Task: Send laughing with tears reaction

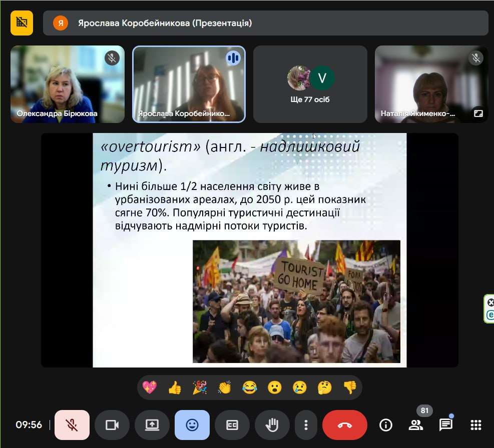Action: point(250,387)
